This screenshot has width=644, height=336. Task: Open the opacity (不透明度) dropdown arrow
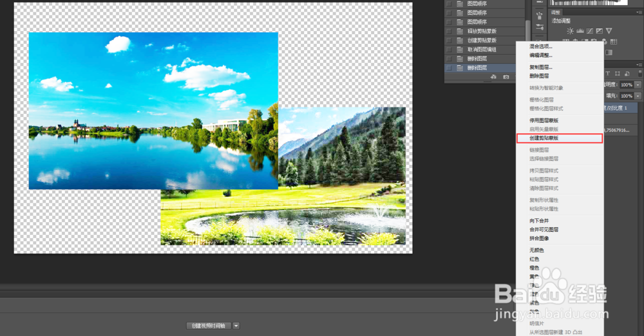tap(638, 84)
